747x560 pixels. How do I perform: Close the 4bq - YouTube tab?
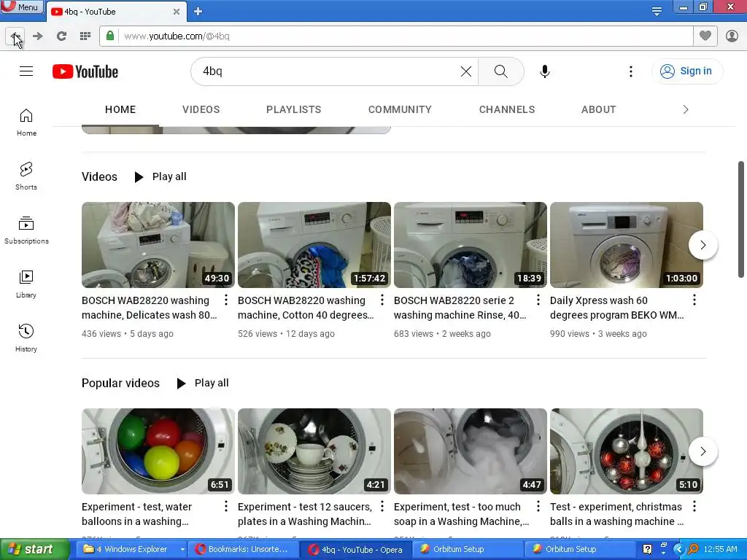(177, 12)
